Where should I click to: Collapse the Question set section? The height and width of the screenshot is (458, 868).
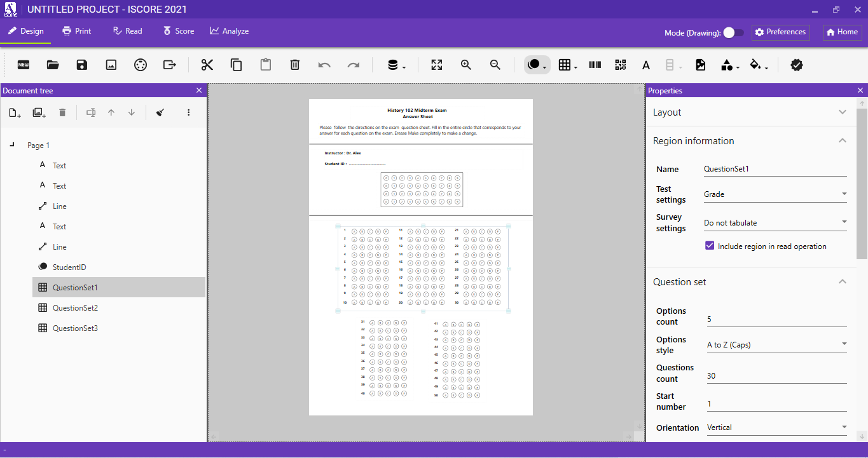tap(843, 282)
